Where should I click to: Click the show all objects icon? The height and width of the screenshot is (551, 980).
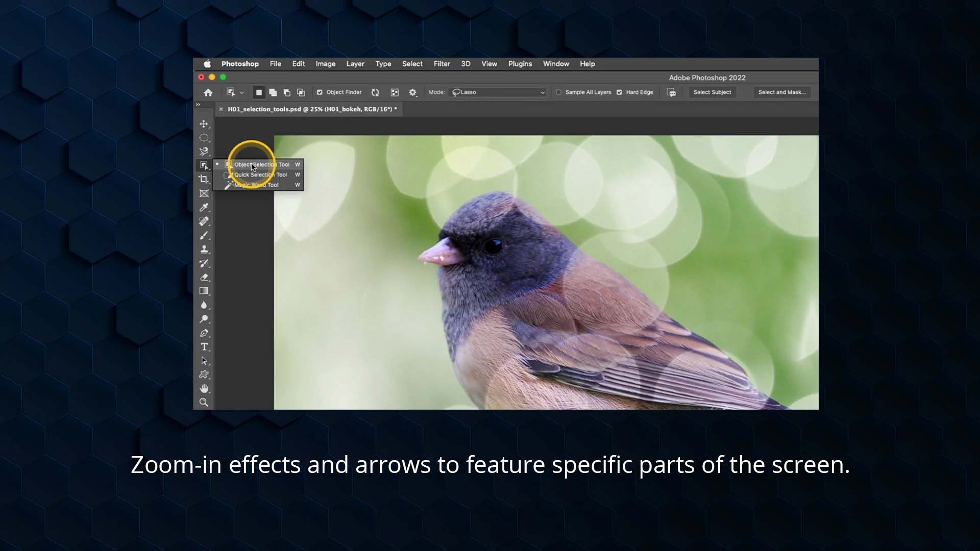pos(395,92)
